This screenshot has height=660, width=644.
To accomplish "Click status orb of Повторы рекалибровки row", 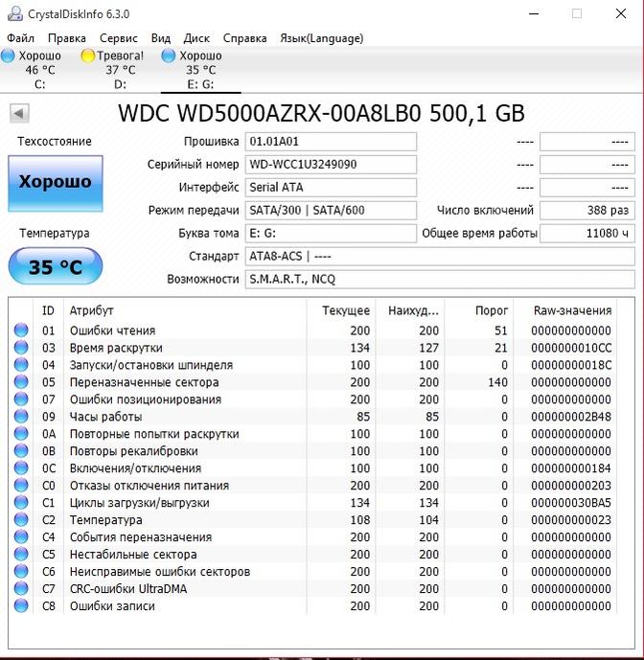I will pos(21,450).
